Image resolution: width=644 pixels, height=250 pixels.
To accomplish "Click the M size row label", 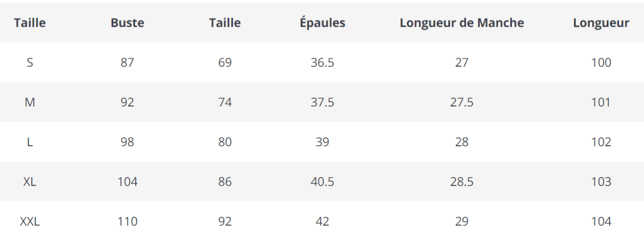I will 30,102.
